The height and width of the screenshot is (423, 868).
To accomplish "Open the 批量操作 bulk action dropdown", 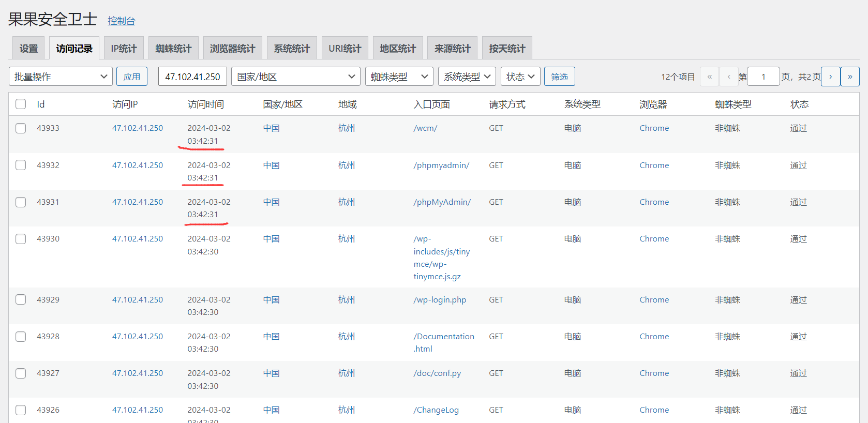I will [x=61, y=77].
